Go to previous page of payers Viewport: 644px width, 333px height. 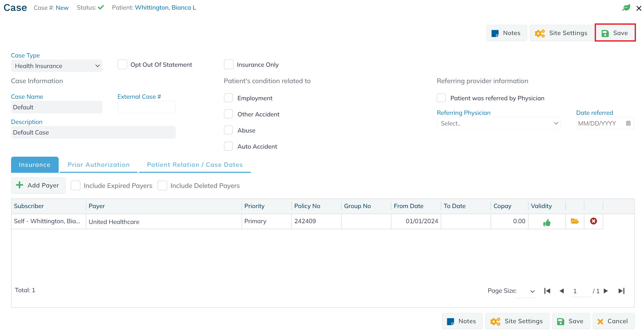point(561,291)
